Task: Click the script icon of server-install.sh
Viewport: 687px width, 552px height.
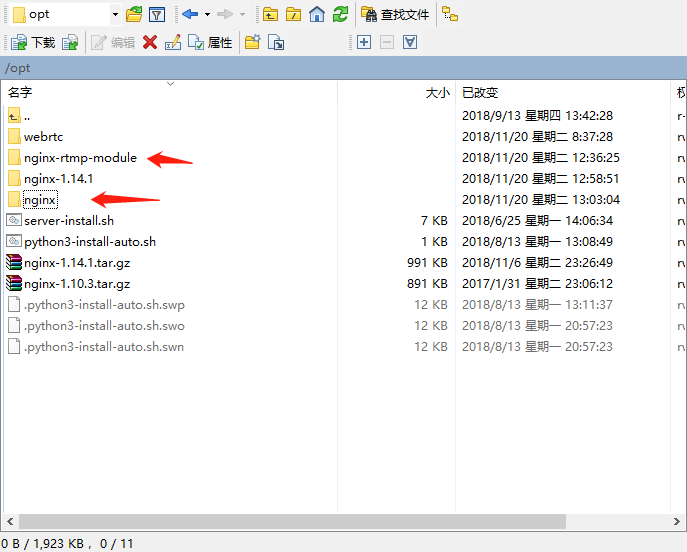Action: click(14, 220)
